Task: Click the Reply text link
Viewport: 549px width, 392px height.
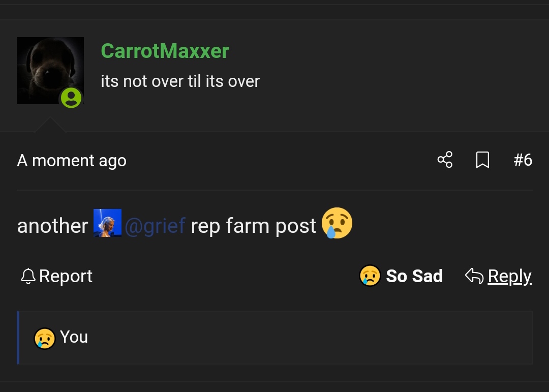Action: 509,276
